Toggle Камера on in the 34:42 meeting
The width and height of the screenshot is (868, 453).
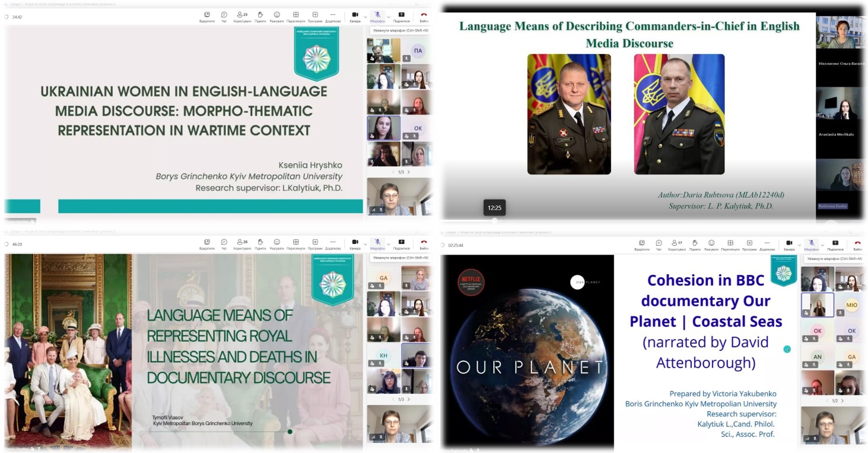click(x=355, y=17)
